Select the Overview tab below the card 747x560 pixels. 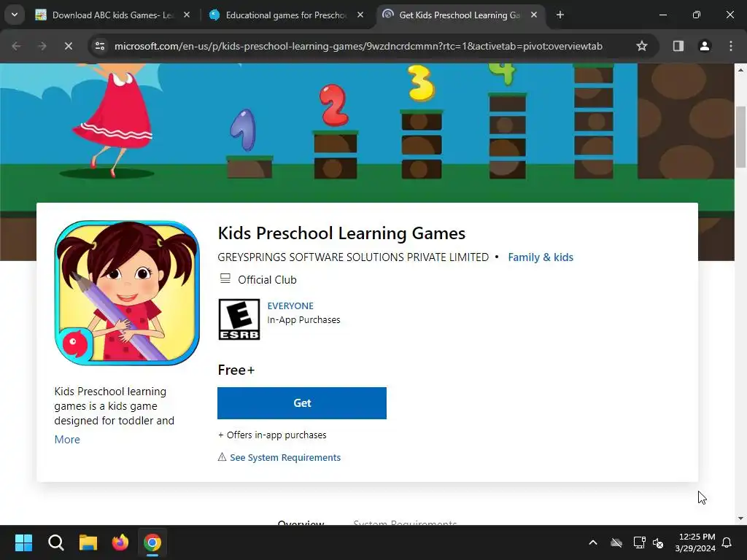pos(301,522)
